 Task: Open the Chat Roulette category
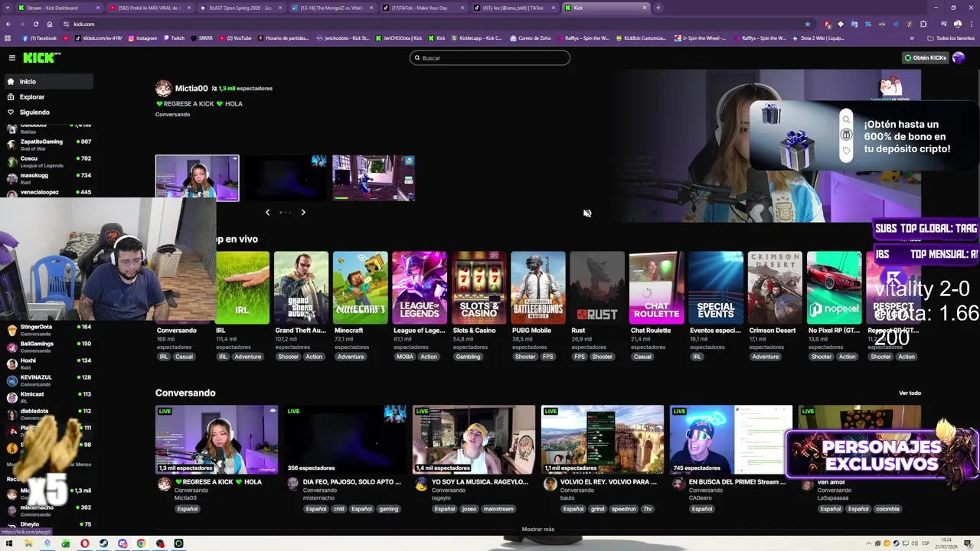tap(656, 288)
